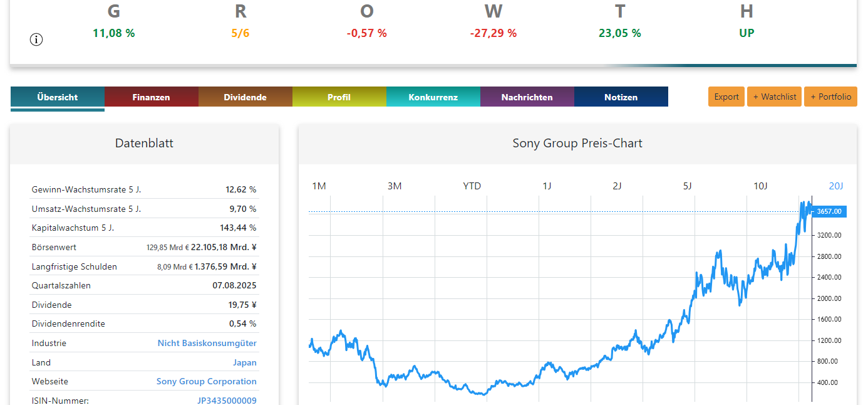Click the G score 11,08 %
868x405 pixels.
[114, 33]
